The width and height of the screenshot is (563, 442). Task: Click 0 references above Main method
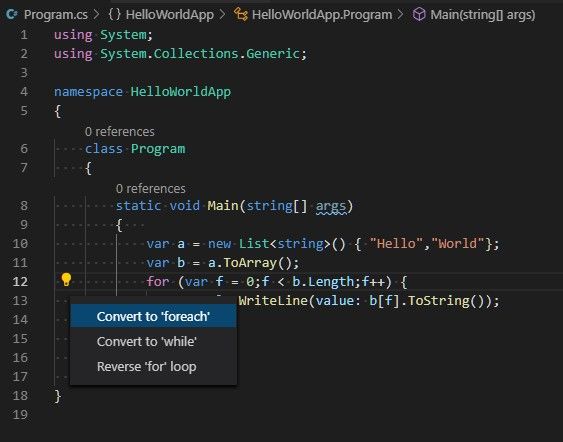coord(151,189)
